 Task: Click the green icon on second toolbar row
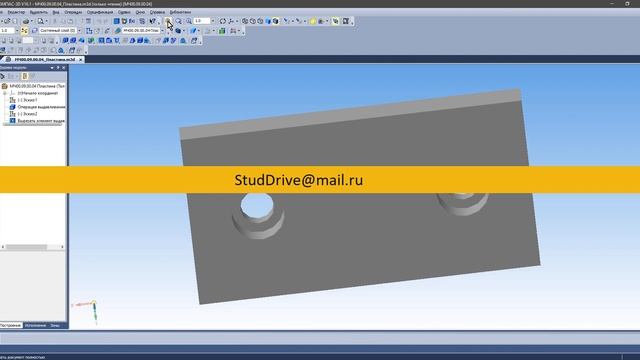tap(222, 31)
